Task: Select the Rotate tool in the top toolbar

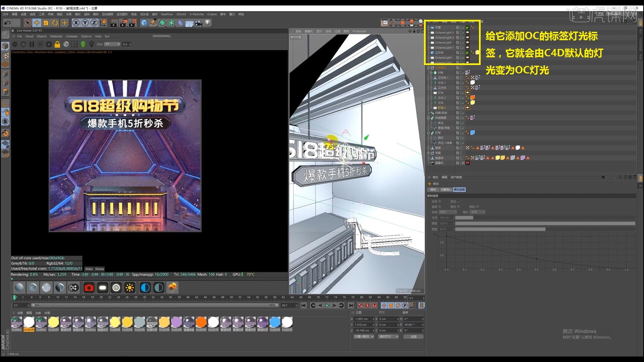Action: pos(54,23)
